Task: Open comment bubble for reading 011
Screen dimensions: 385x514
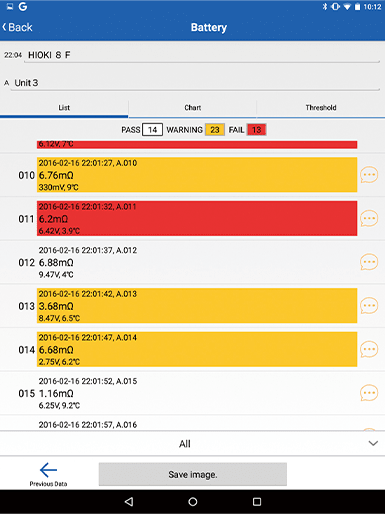Action: click(x=369, y=218)
